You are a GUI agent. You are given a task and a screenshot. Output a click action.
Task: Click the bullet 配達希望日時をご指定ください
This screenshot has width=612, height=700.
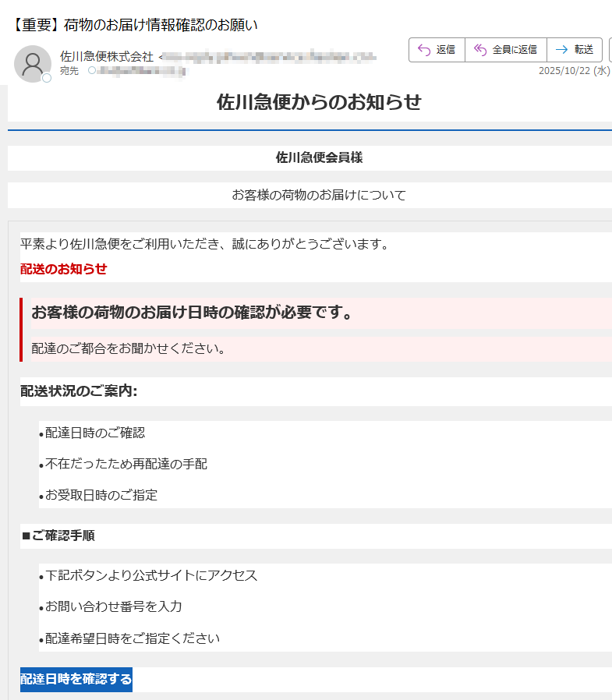pos(129,638)
